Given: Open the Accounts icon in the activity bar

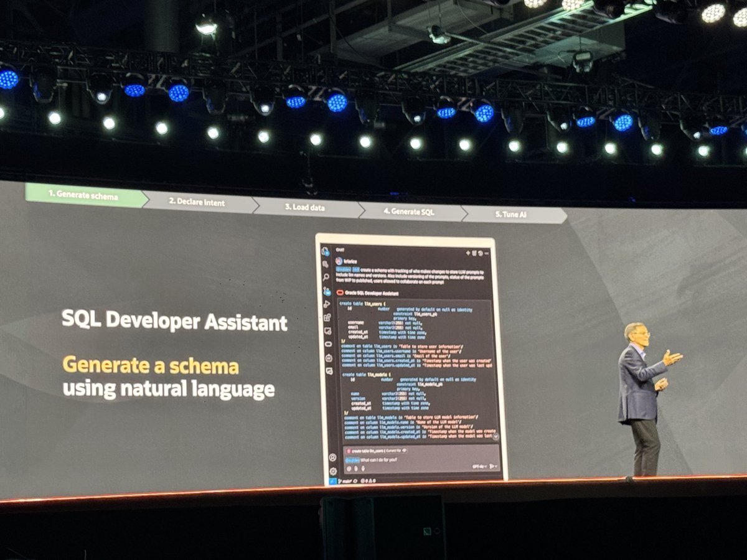Looking at the screenshot, I should [x=332, y=457].
